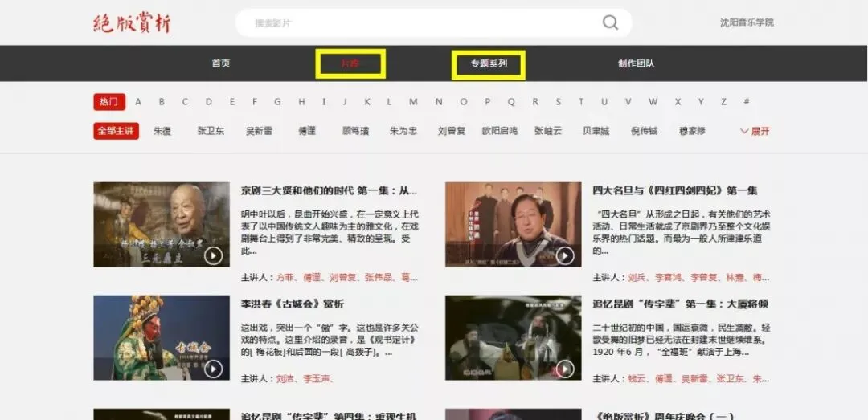Click the 绝版赏析 site logo
The image size is (868, 420).
point(132,22)
